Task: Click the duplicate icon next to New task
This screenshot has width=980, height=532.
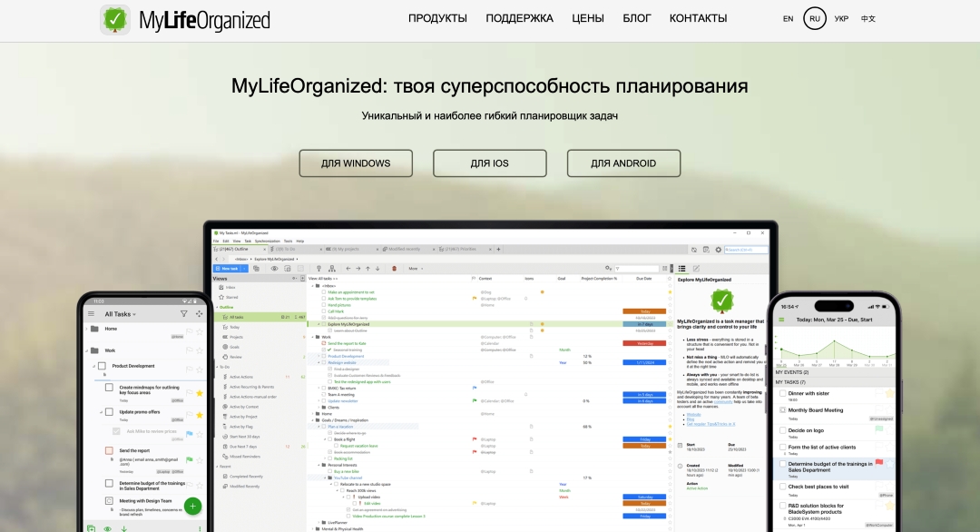Action: tap(256, 268)
